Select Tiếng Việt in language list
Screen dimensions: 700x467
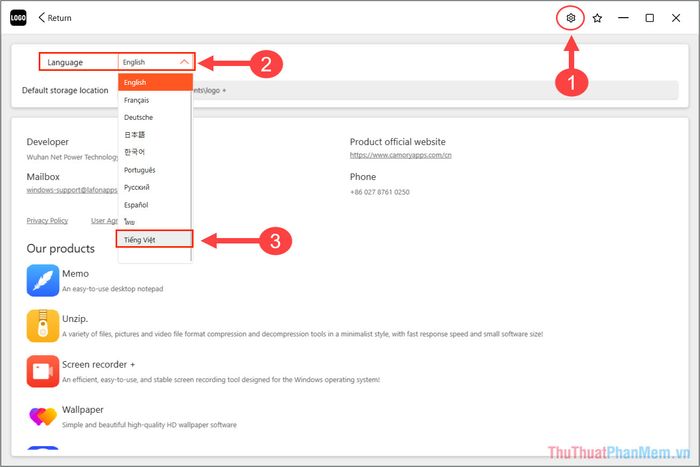click(x=154, y=239)
